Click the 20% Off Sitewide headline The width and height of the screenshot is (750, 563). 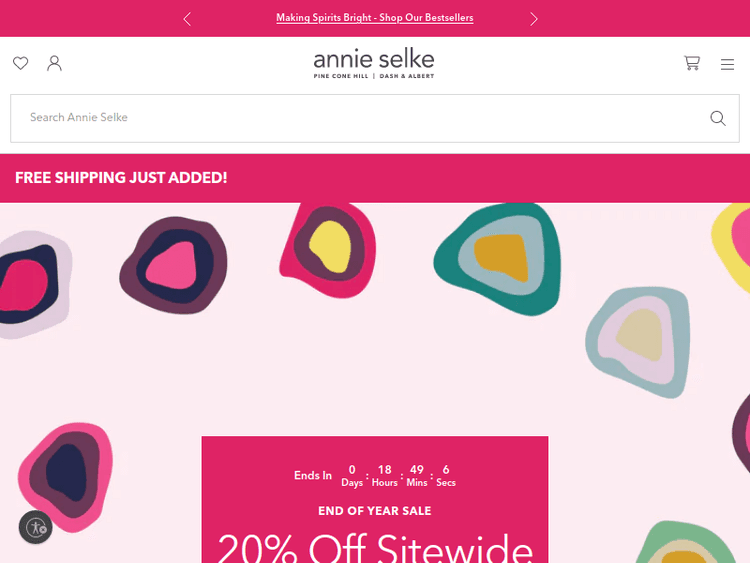pyautogui.click(x=375, y=548)
